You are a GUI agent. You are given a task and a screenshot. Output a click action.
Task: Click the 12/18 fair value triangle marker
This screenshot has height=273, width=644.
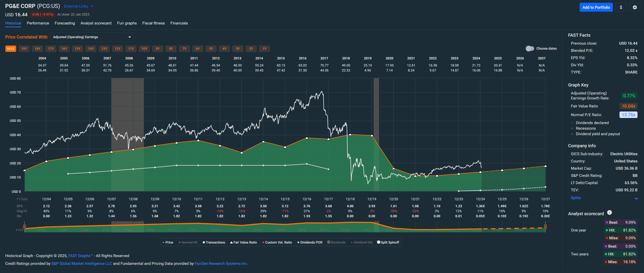[x=350, y=134]
